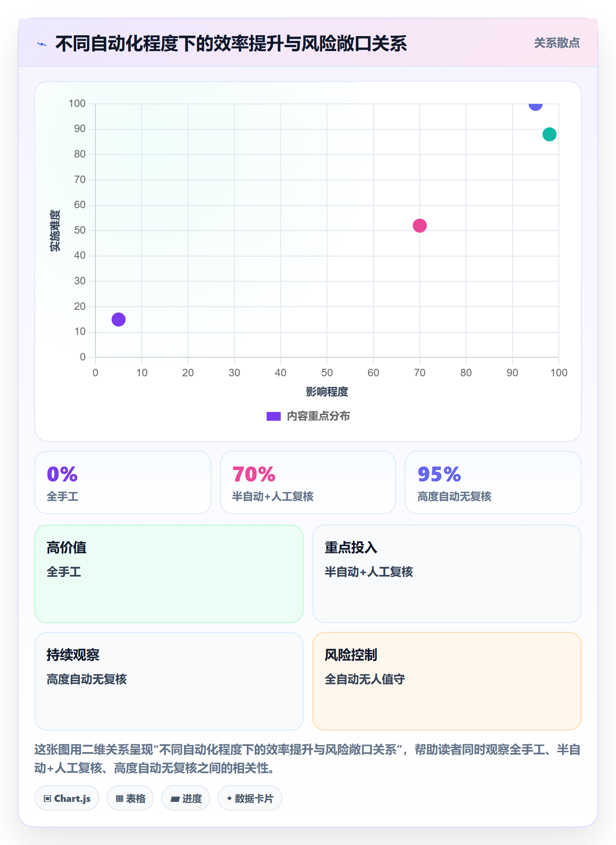Select the purple scatter point near the origin
Viewport: 616px width, 845px height.
(x=118, y=319)
